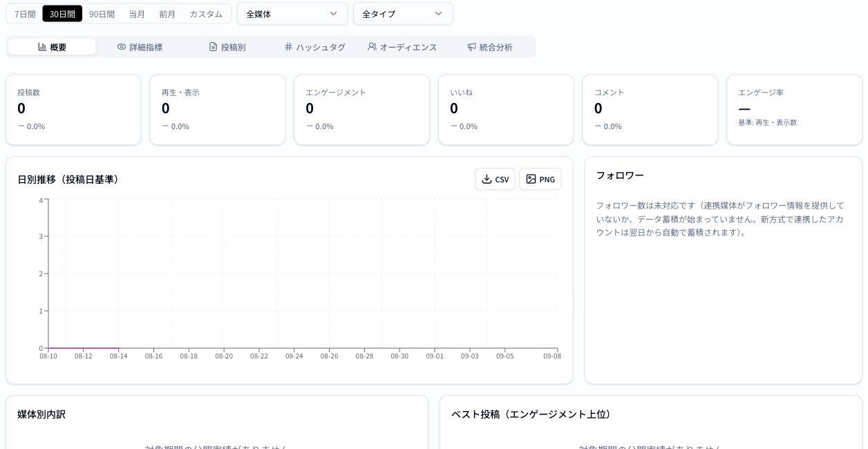The height and width of the screenshot is (449, 868).
Task: Click the document icon on 投稿別 tab
Action: tap(214, 47)
